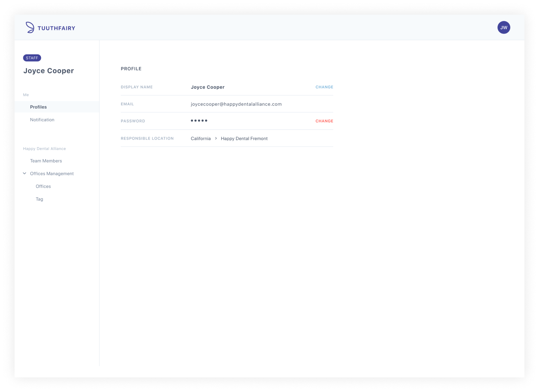Click the Joyce Cooper sidebar heading
Screen dimensions: 539x392
coord(48,71)
